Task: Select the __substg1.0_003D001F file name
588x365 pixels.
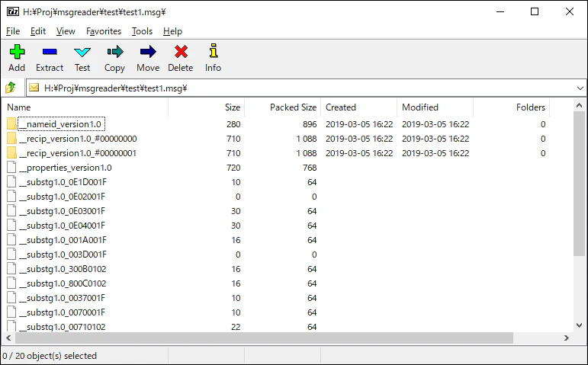Action: [x=63, y=255]
